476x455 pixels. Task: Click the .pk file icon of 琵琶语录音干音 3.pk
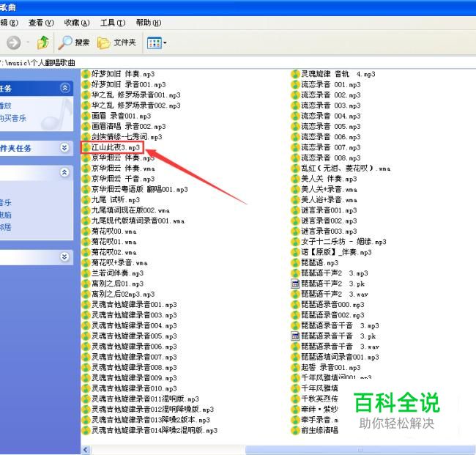(x=296, y=336)
